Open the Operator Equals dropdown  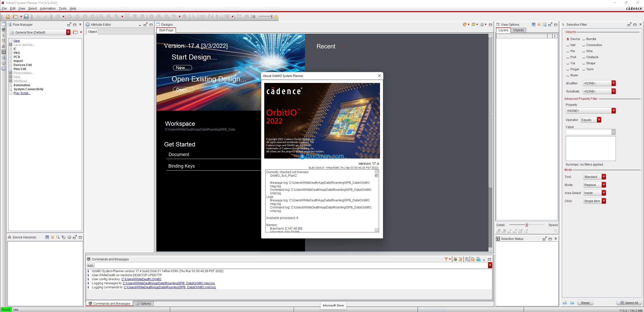tap(591, 120)
